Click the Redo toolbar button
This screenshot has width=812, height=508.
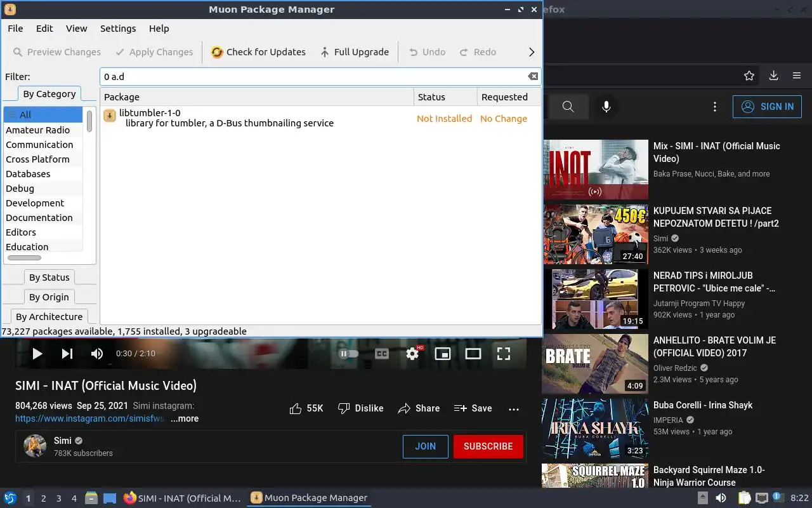(478, 52)
